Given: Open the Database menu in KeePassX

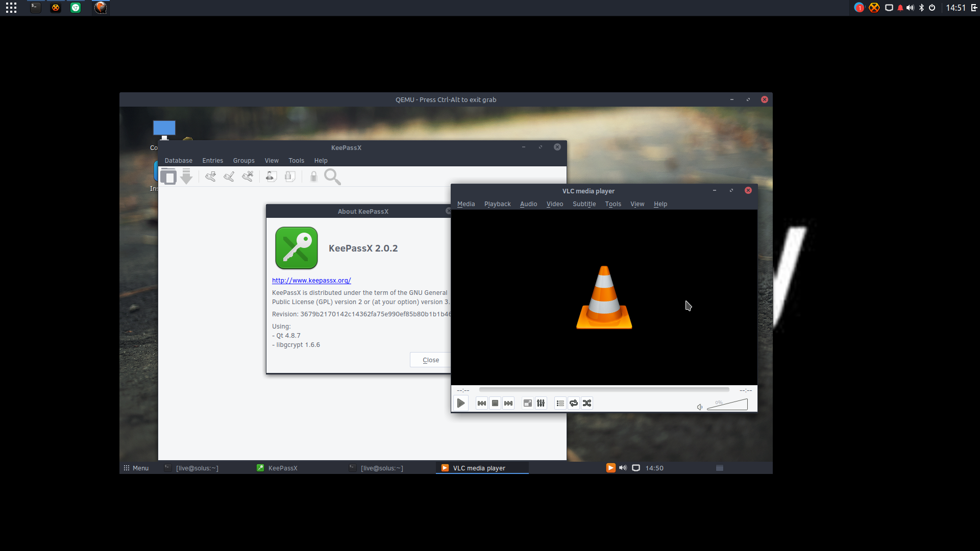Looking at the screenshot, I should [x=178, y=161].
